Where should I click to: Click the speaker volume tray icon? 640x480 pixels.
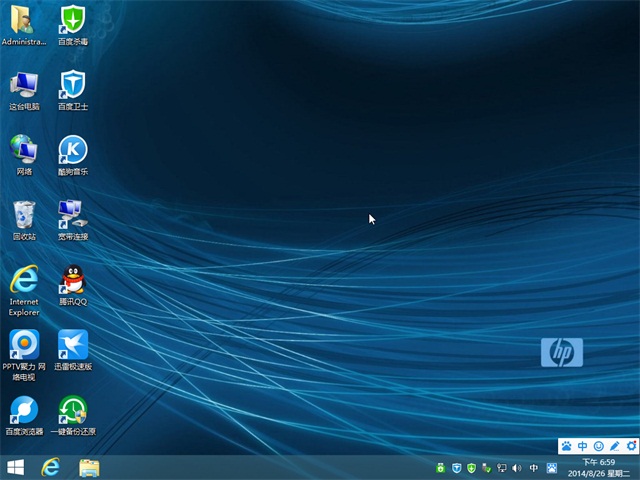[517, 468]
